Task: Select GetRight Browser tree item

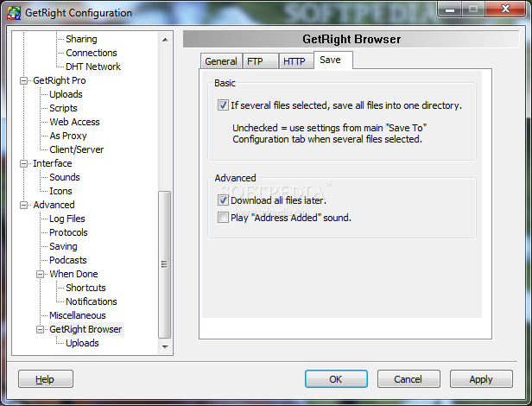Action: click(x=85, y=329)
